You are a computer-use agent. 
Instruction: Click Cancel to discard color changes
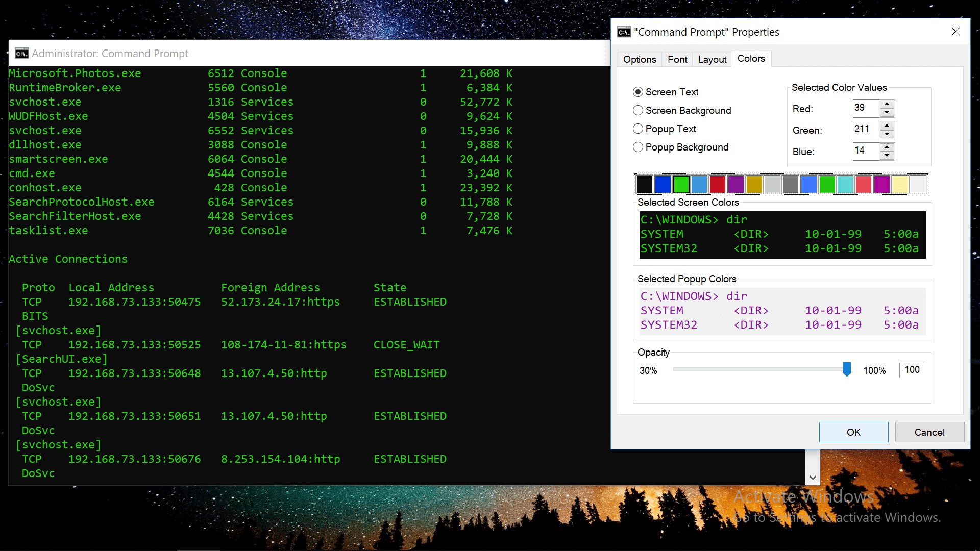coord(929,432)
